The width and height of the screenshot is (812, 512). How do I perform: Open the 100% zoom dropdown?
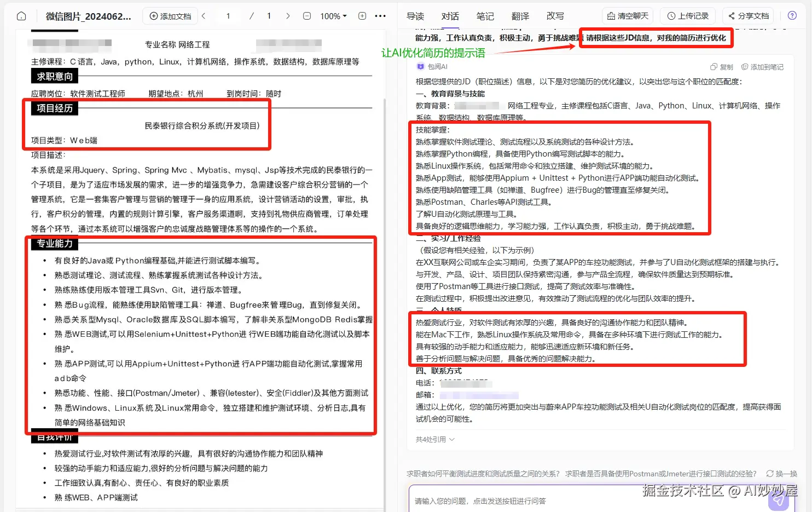point(333,16)
